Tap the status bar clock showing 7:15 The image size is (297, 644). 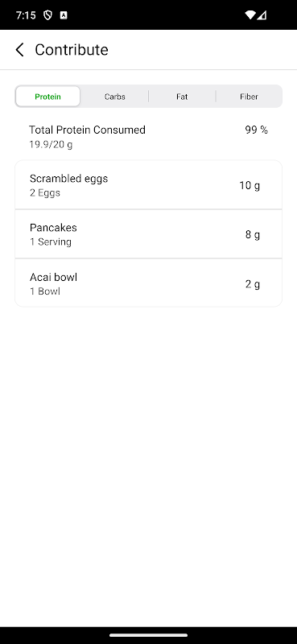26,15
